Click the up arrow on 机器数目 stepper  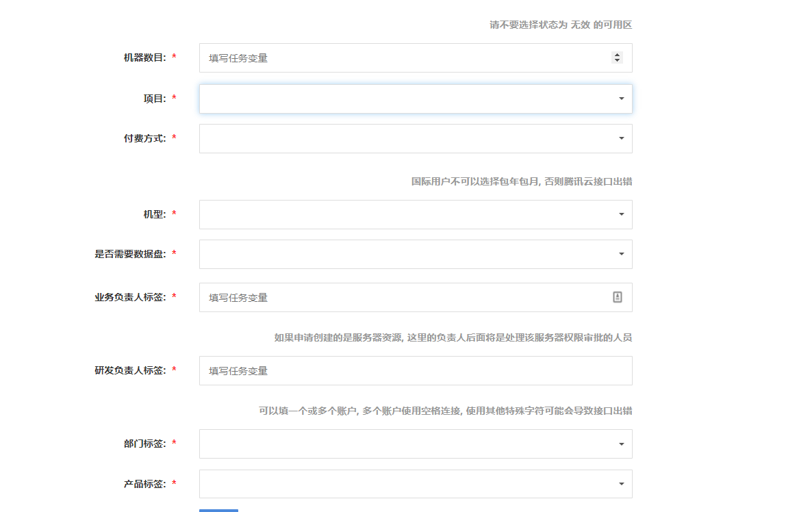click(x=616, y=53)
